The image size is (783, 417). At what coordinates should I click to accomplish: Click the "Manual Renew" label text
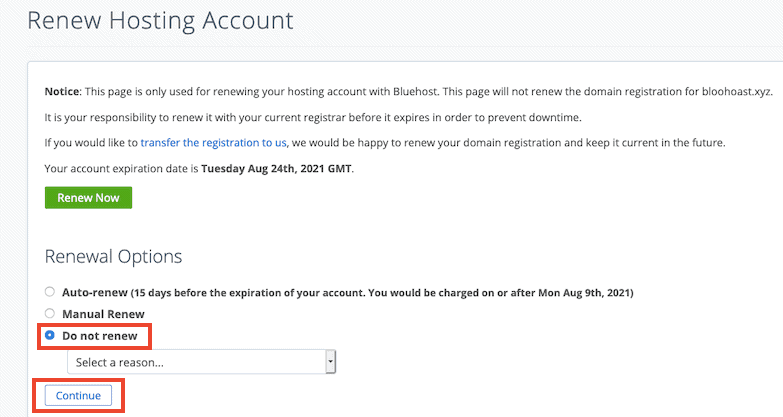click(x=104, y=314)
